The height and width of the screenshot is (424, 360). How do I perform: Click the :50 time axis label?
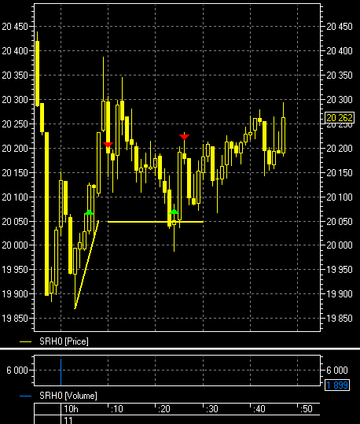click(x=306, y=409)
